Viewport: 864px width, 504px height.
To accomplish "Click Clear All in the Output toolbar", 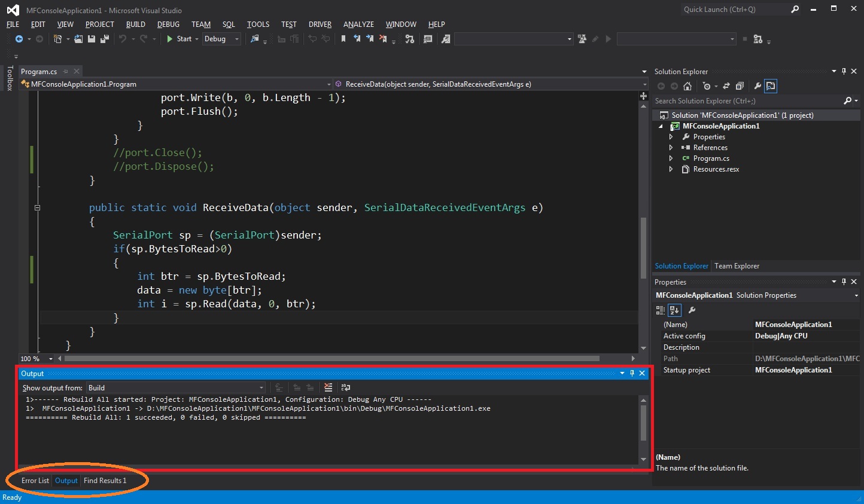I will pyautogui.click(x=328, y=387).
